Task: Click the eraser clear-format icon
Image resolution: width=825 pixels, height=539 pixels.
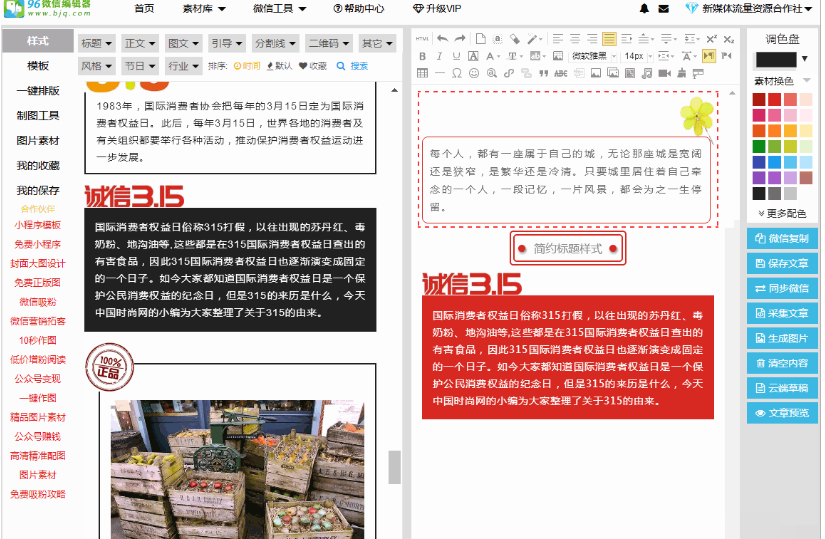Action: coord(515,39)
